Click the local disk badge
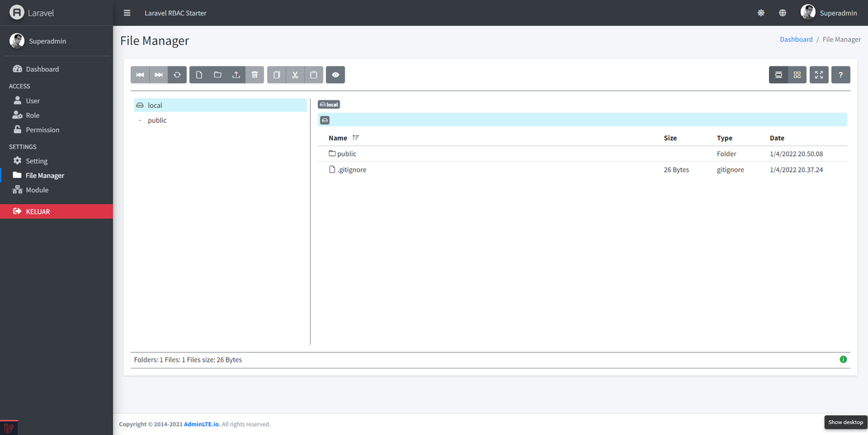The height and width of the screenshot is (435, 868). click(x=329, y=105)
